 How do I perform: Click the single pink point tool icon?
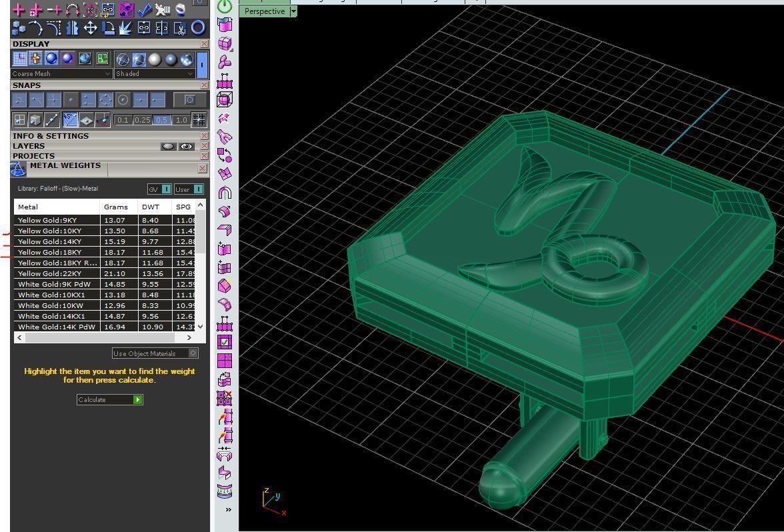pos(19,9)
